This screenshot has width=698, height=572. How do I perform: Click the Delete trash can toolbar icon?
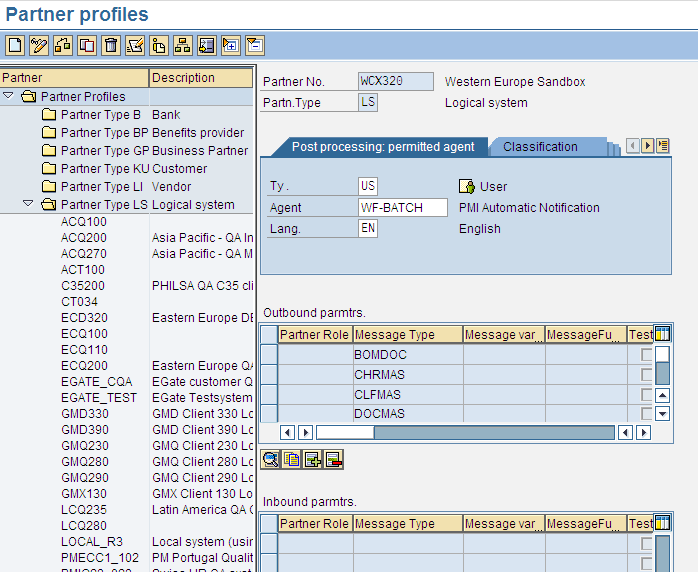click(111, 45)
